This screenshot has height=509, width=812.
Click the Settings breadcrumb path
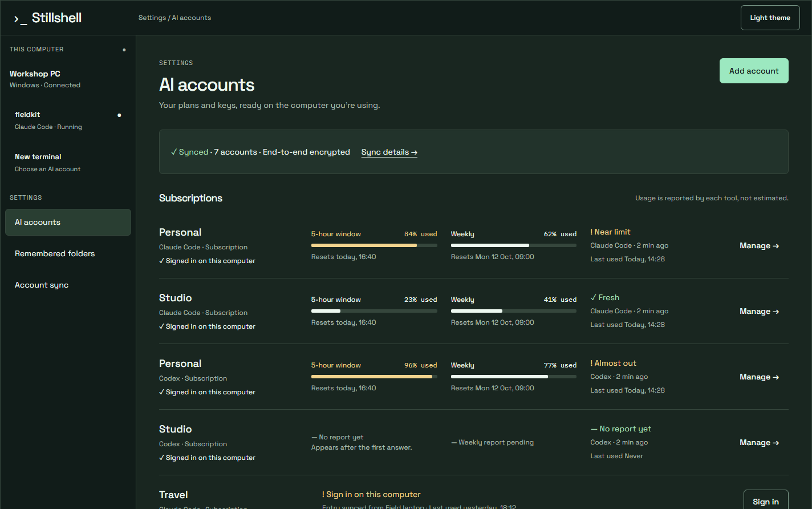174,18
